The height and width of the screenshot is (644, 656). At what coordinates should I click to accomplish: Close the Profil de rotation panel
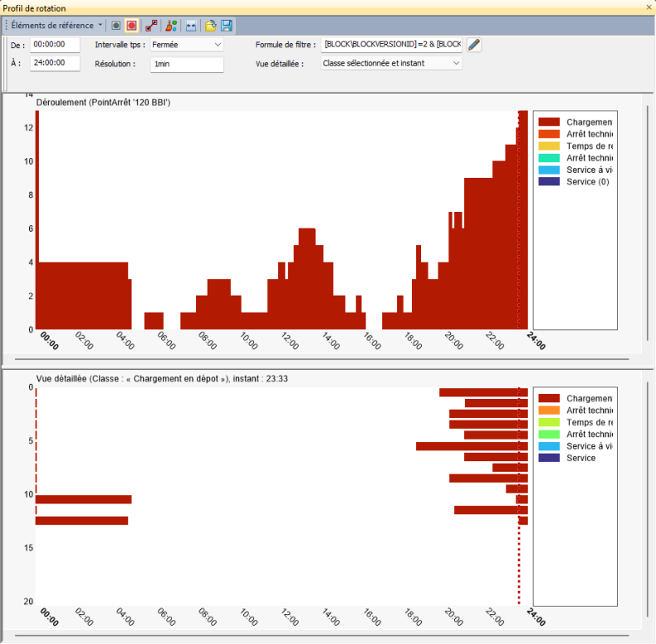pos(649,7)
